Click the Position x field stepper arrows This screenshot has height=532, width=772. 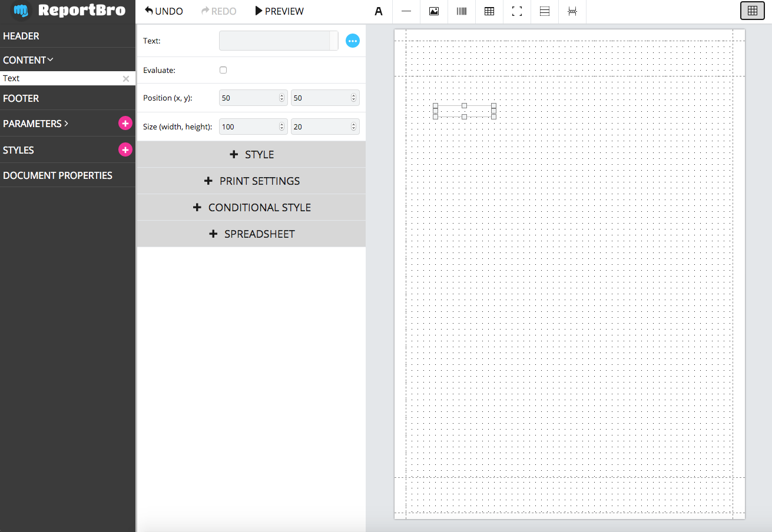(281, 98)
